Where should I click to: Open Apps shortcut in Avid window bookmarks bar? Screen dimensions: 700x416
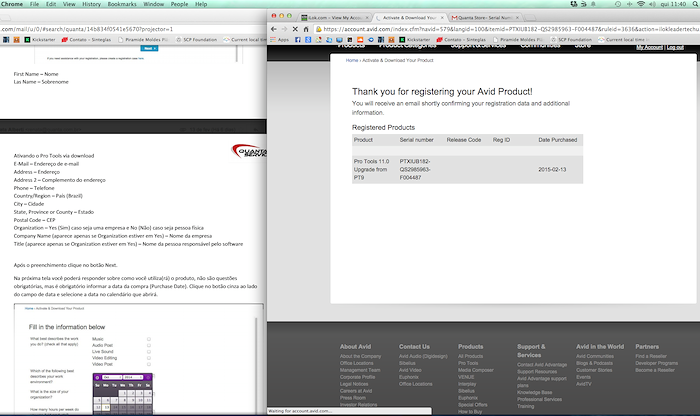(279, 40)
